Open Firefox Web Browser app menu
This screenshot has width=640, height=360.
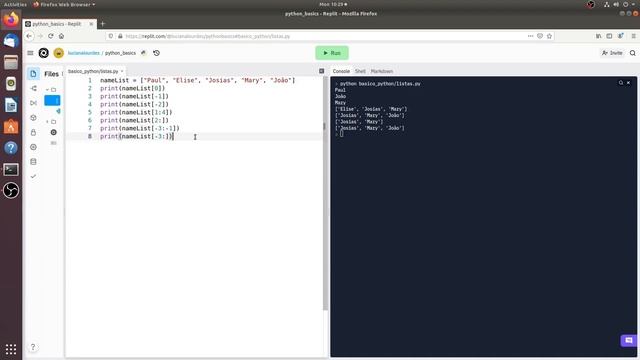64,4
